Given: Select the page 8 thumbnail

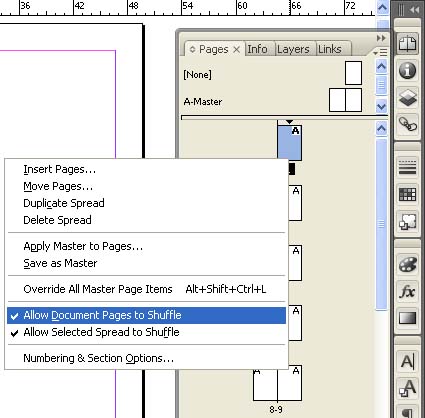Looking at the screenshot, I should [x=265, y=383].
